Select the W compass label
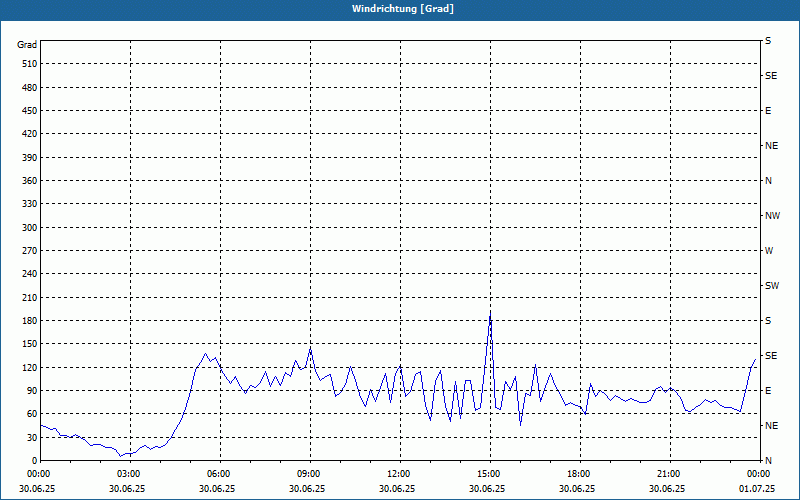The width and height of the screenshot is (800, 500). [769, 251]
